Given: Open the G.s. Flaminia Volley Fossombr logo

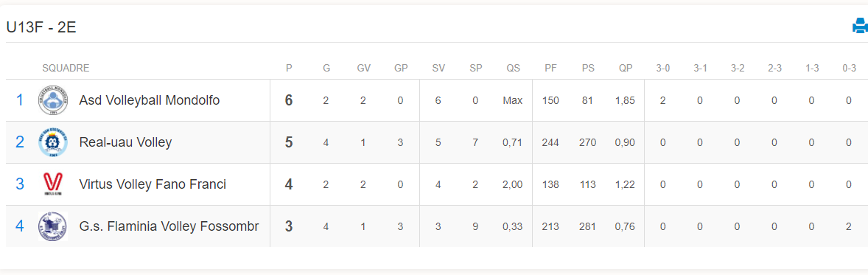Looking at the screenshot, I should tap(53, 226).
